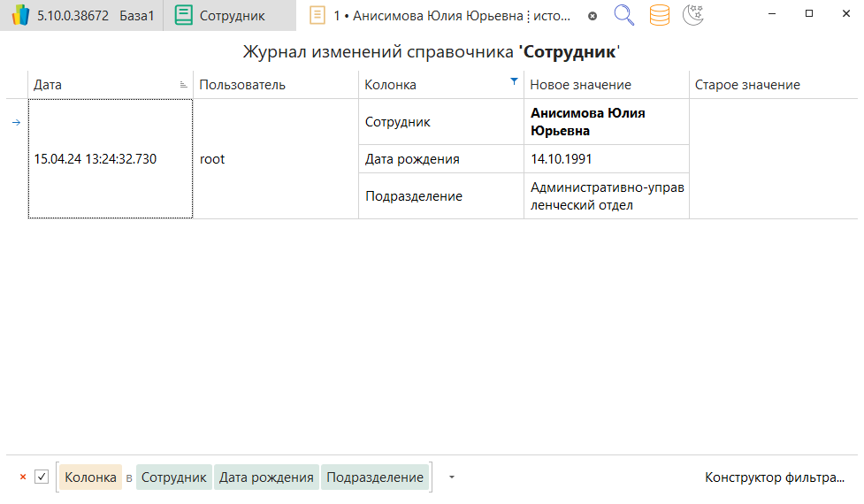This screenshot has height=504, width=864.
Task: Select the Анисимова Юлия Юрьевна history tab
Action: [451, 16]
